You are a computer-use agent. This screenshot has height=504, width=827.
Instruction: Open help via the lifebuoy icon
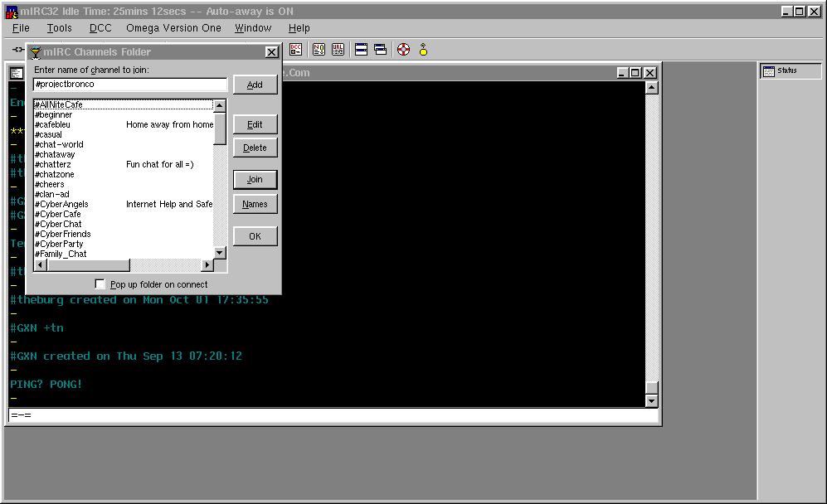[403, 50]
